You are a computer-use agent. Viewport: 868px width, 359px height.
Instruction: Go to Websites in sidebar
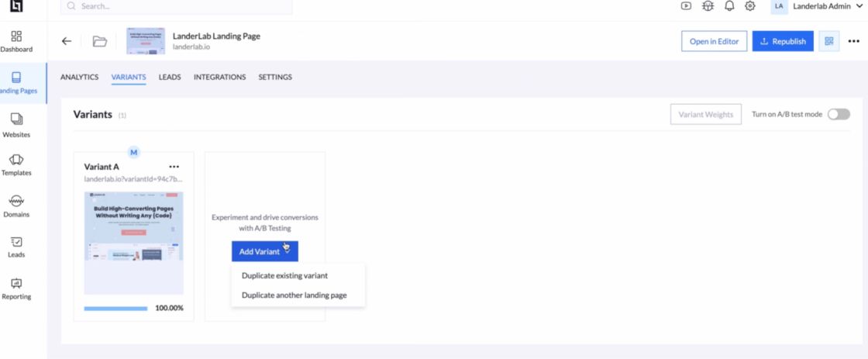(x=16, y=119)
